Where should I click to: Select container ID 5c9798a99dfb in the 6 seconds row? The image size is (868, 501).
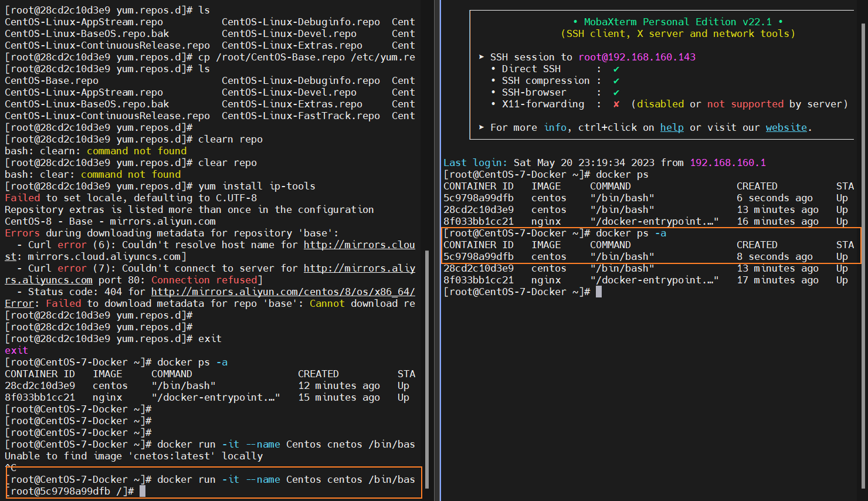coord(479,198)
